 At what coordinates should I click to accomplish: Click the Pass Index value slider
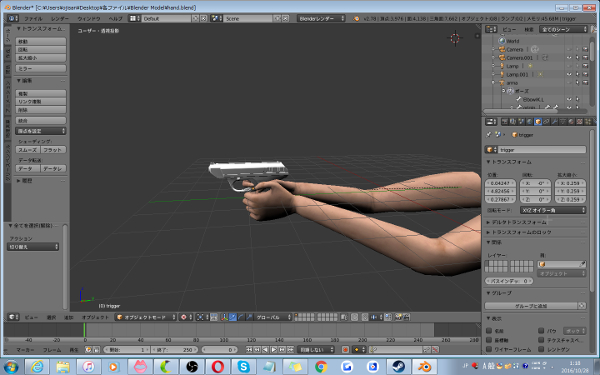click(x=509, y=281)
